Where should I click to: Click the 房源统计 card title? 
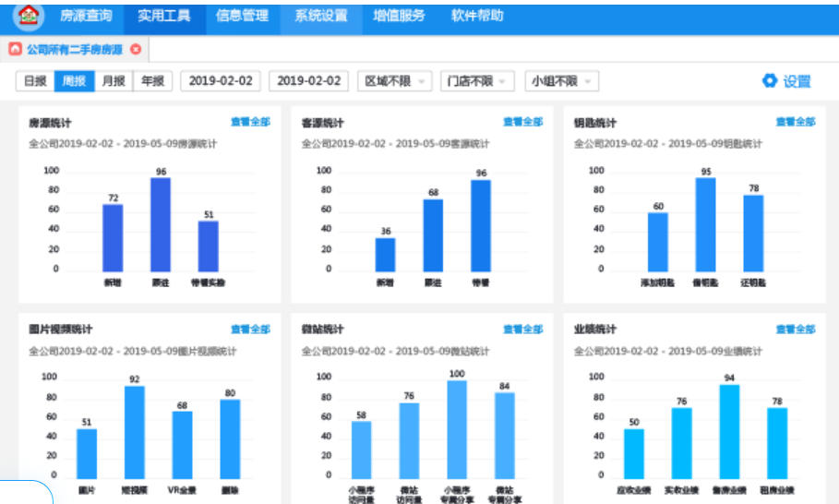(x=50, y=123)
